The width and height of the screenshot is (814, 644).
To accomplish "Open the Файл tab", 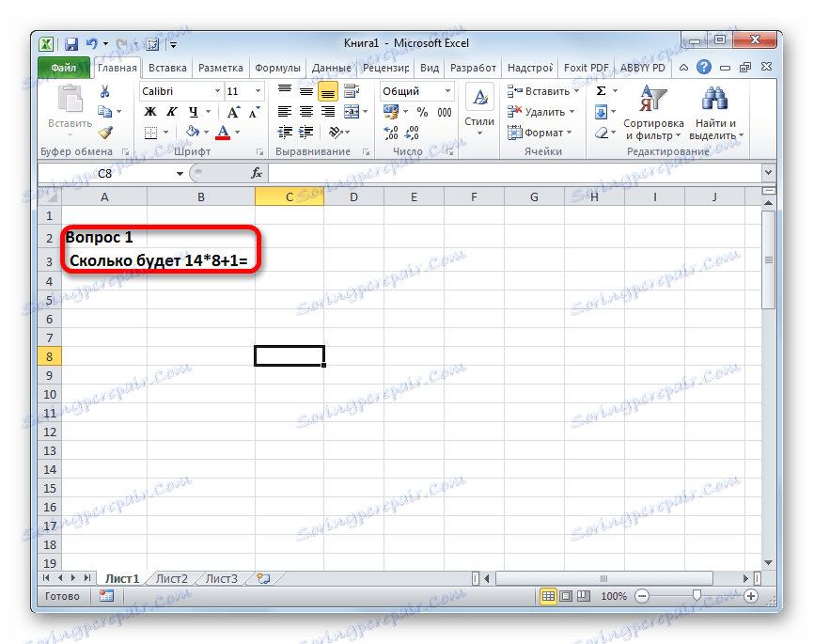I will tap(64, 68).
